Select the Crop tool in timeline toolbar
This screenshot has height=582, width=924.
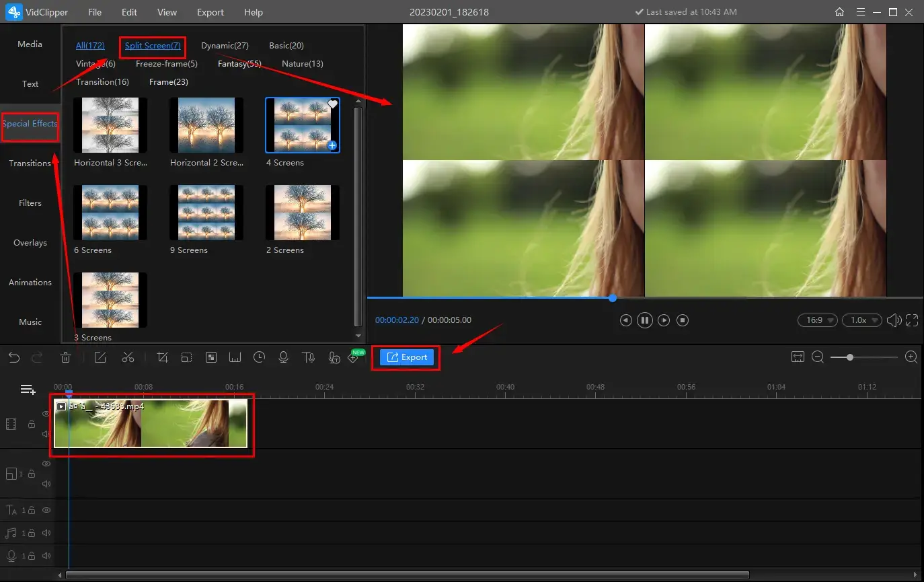(x=162, y=357)
